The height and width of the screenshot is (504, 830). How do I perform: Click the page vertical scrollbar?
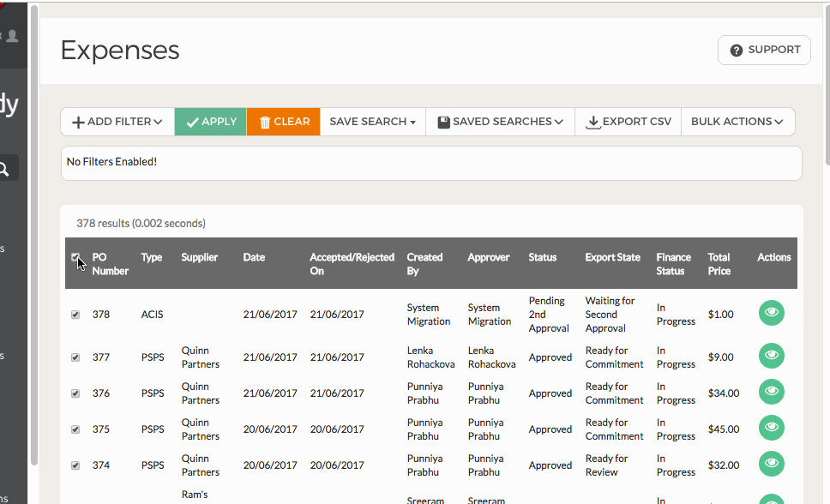pos(826,86)
